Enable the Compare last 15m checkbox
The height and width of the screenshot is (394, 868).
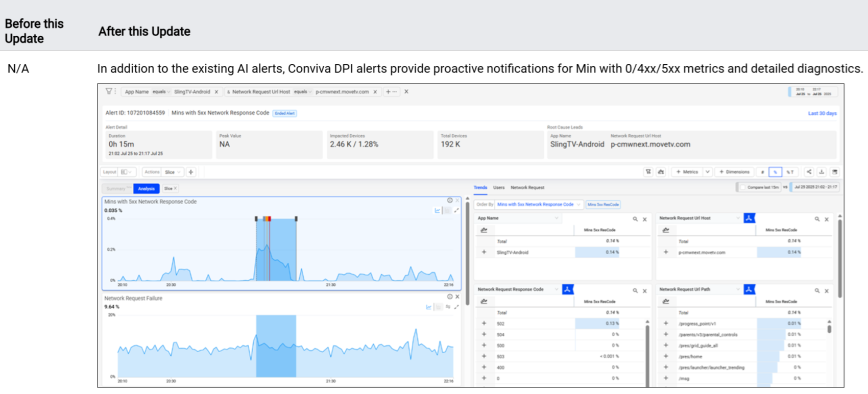(743, 187)
